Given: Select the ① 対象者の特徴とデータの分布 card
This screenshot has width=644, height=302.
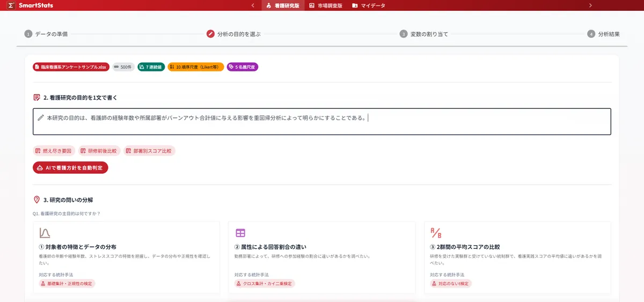Looking at the screenshot, I should click(x=126, y=257).
